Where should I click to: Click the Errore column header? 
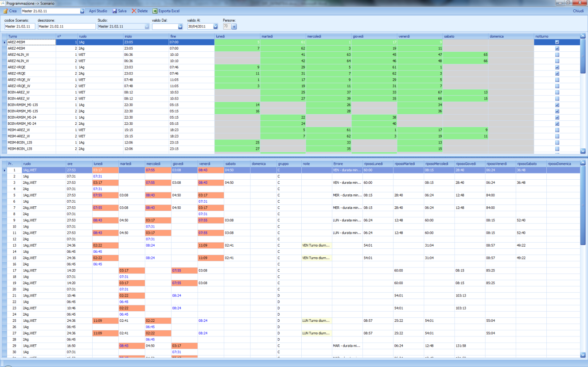(x=347, y=164)
